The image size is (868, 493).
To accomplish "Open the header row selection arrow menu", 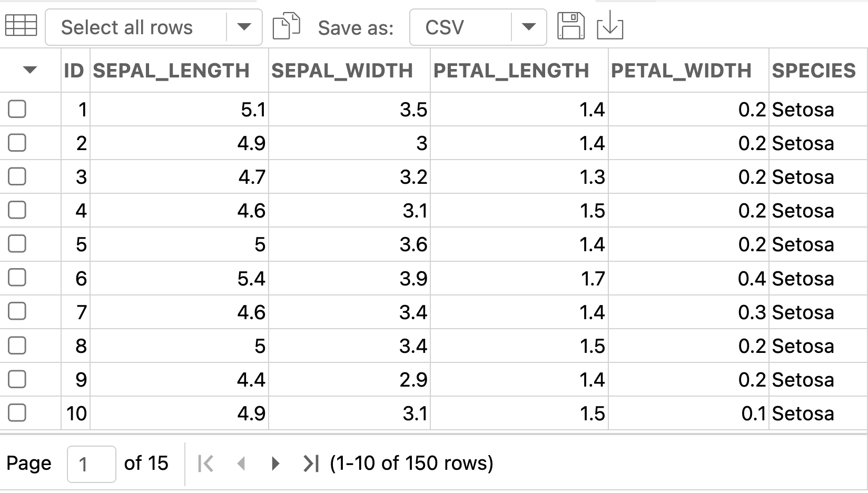I will tap(30, 70).
